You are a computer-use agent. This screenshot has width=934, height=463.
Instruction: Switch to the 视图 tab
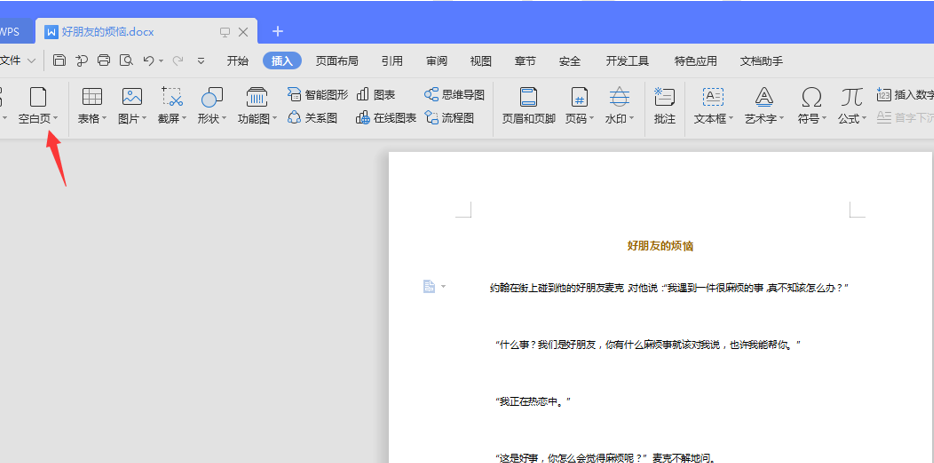[x=481, y=61]
